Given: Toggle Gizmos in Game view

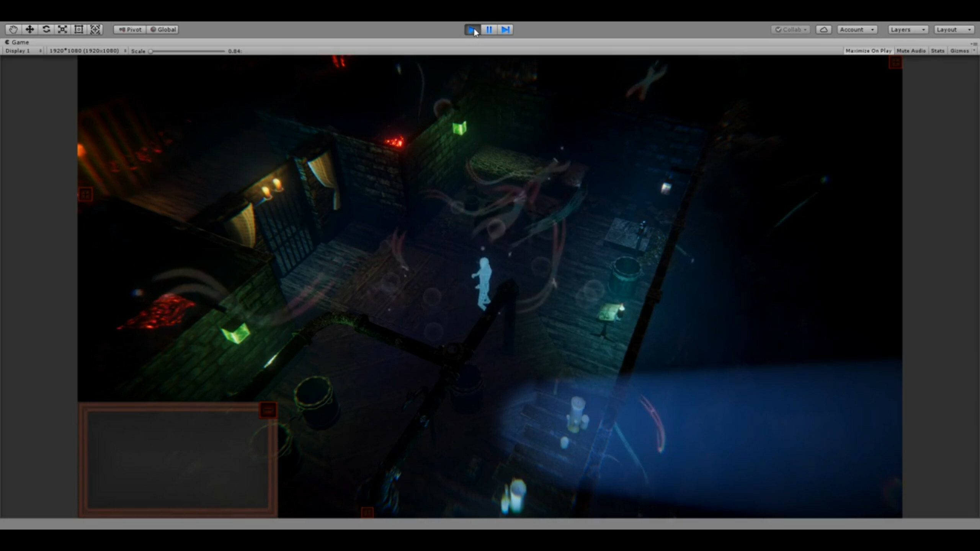Looking at the screenshot, I should point(959,51).
